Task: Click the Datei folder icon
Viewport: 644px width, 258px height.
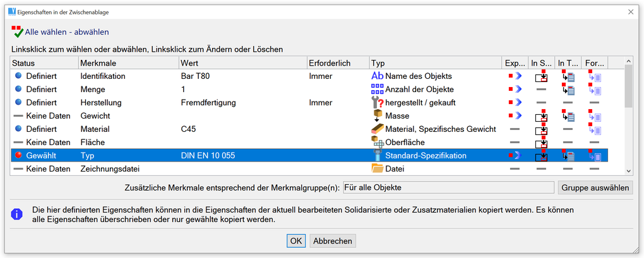Action: point(378,168)
